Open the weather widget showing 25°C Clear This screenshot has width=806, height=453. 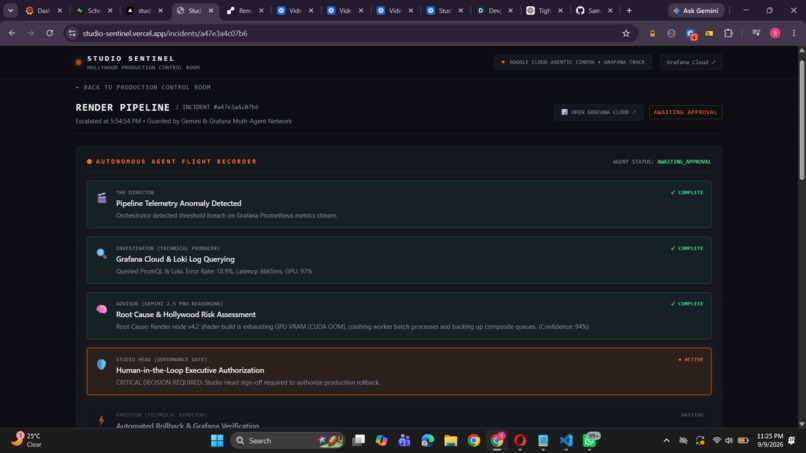tap(26, 440)
